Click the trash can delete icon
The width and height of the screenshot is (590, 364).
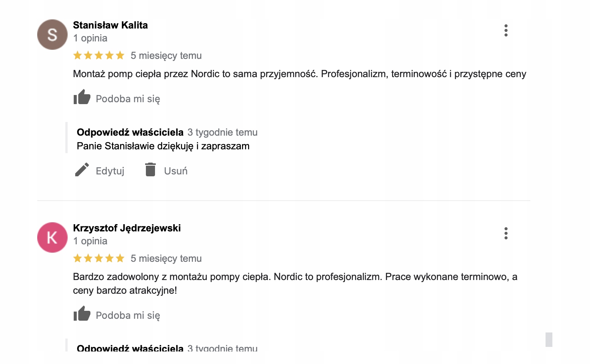pos(150,169)
